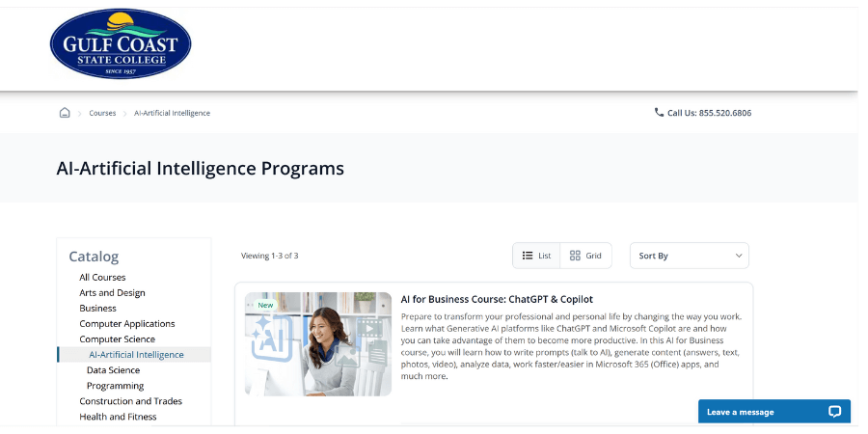Screen dimensions: 868x434
Task: Select All Courses in the catalog
Action: 102,278
